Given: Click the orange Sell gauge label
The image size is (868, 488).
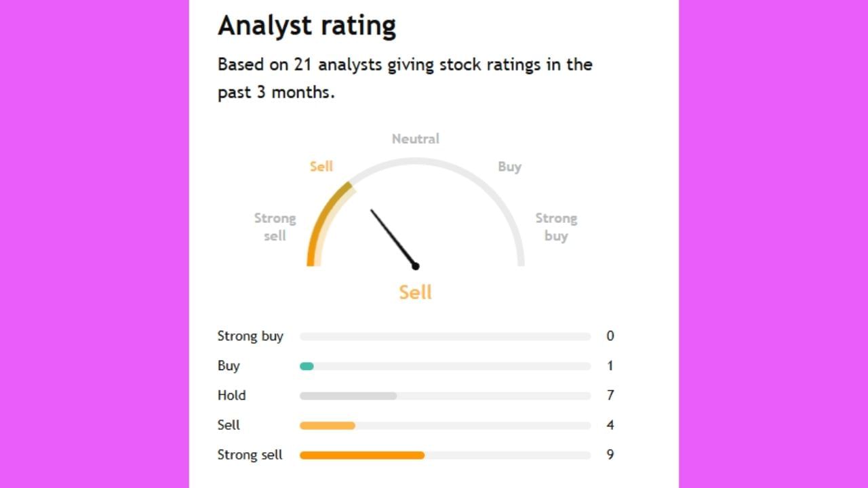Looking at the screenshot, I should [321, 167].
